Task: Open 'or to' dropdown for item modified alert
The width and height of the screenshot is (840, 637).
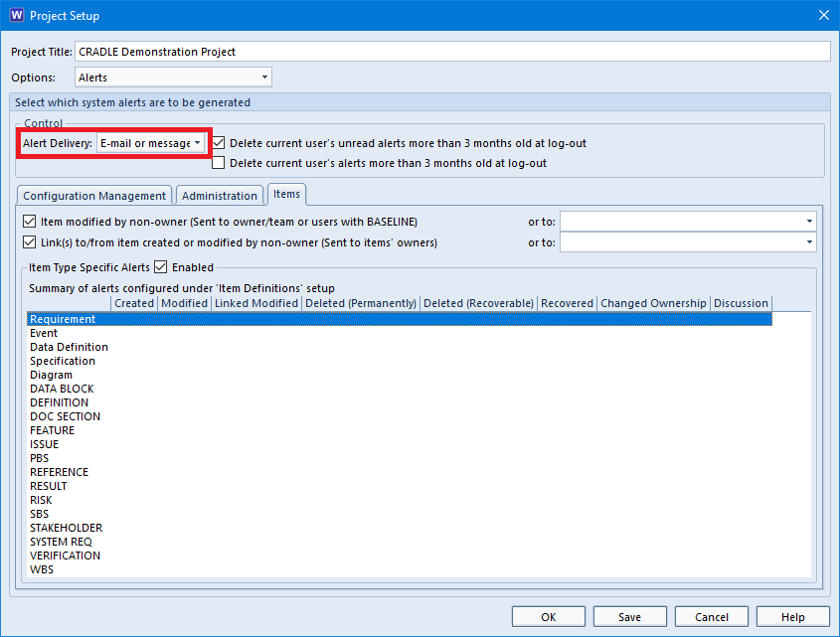Action: [688, 222]
